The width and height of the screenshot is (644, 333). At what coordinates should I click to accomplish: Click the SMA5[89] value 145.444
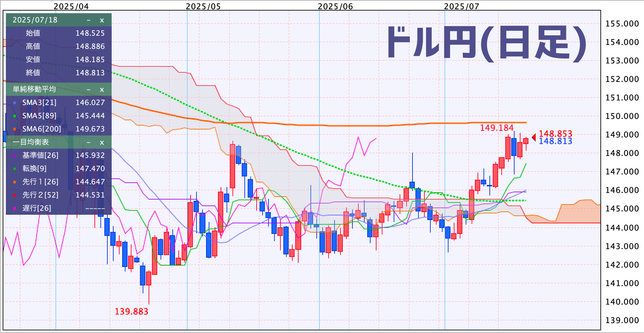coord(90,116)
